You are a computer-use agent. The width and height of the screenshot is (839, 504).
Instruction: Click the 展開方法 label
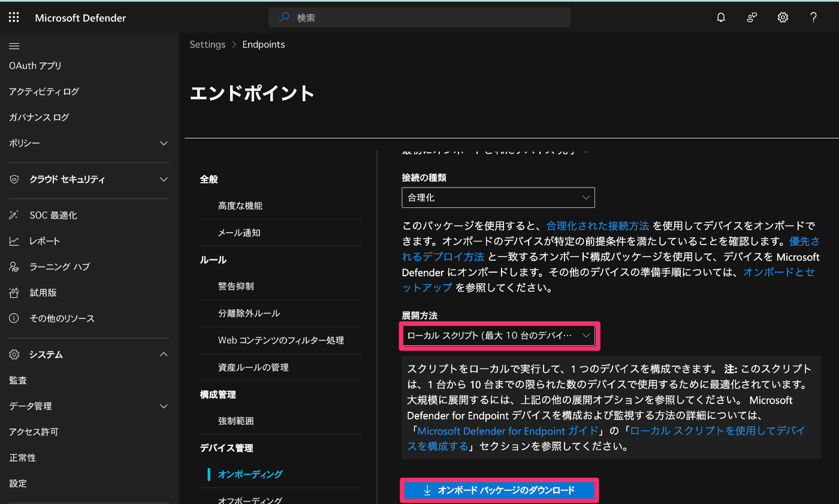[x=419, y=315]
